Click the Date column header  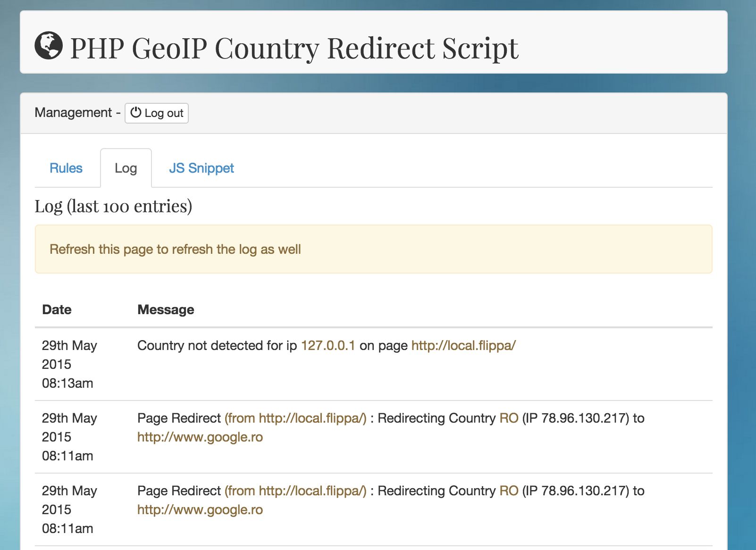57,310
